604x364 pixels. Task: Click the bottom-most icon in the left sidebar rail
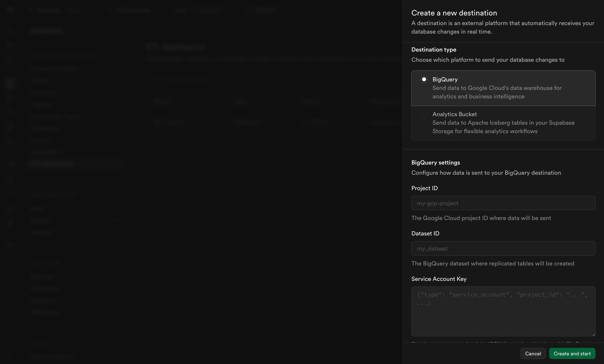click(10, 355)
